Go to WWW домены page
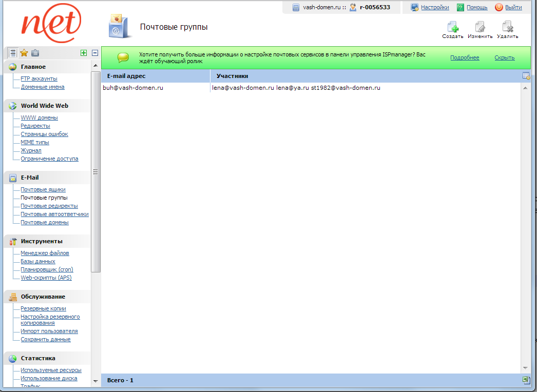The image size is (537, 392). click(39, 118)
